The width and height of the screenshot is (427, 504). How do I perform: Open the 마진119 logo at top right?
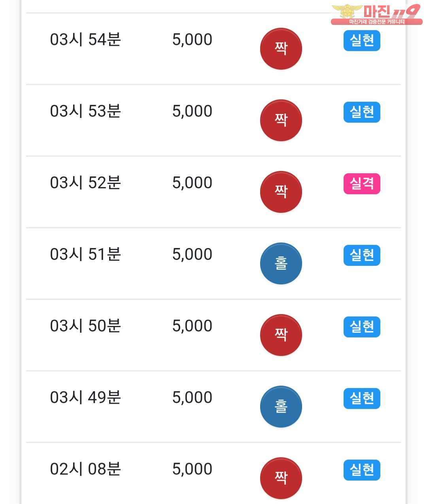(x=376, y=14)
